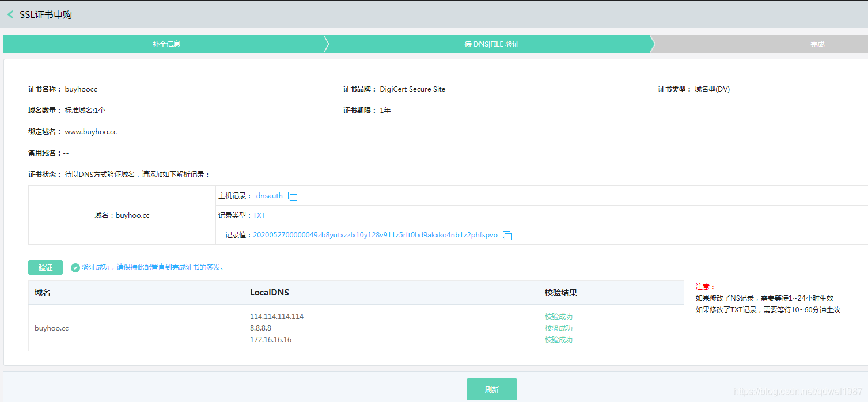Click certificate name buyhoocc
868x402 pixels.
pos(81,89)
